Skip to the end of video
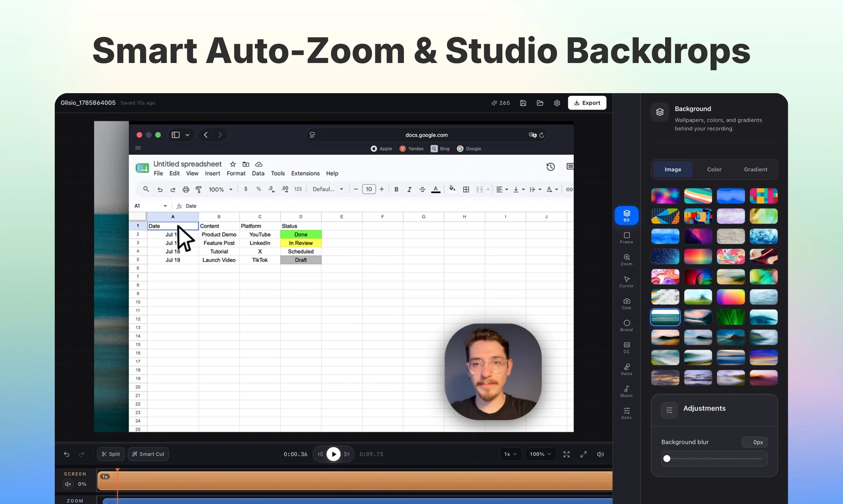This screenshot has width=843, height=504. point(347,454)
